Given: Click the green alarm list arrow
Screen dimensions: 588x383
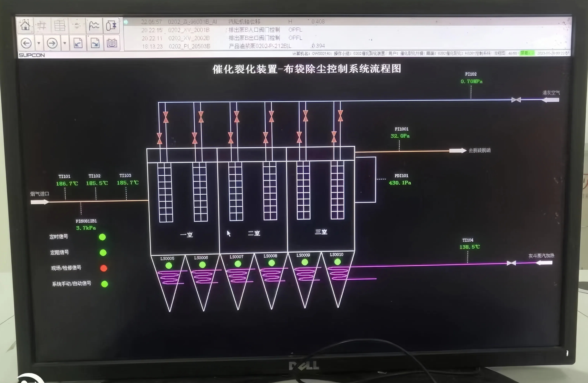Looking at the screenshot, I should coord(126,22).
